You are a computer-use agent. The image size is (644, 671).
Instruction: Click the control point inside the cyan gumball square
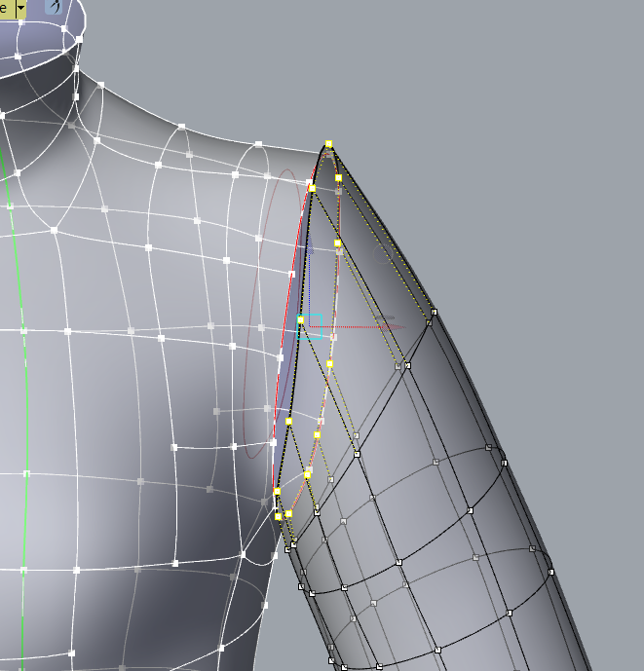tap(301, 320)
